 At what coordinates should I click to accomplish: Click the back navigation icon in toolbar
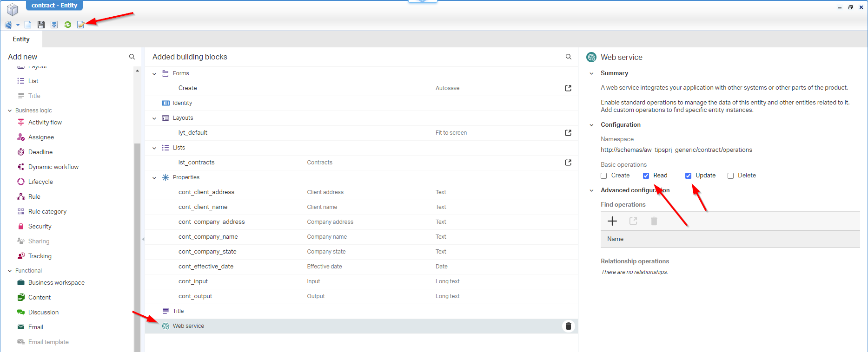[x=8, y=25]
